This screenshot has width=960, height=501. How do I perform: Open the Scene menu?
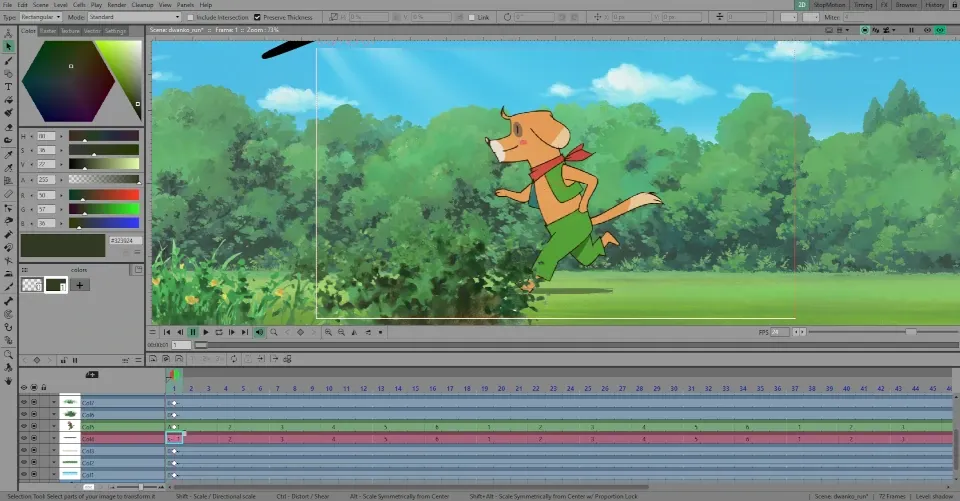tap(40, 5)
